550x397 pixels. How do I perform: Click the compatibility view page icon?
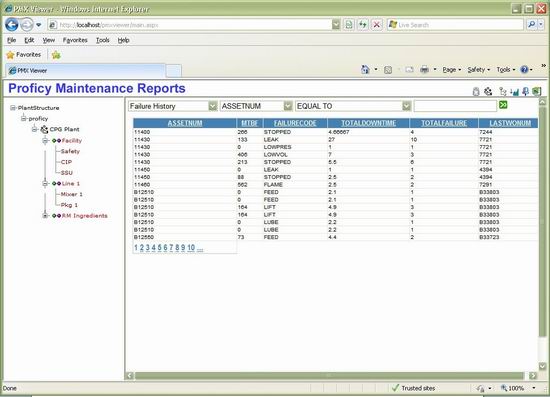348,25
